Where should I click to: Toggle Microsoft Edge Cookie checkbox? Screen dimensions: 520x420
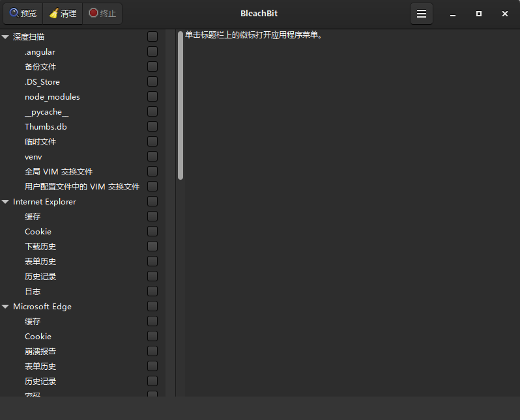click(152, 337)
